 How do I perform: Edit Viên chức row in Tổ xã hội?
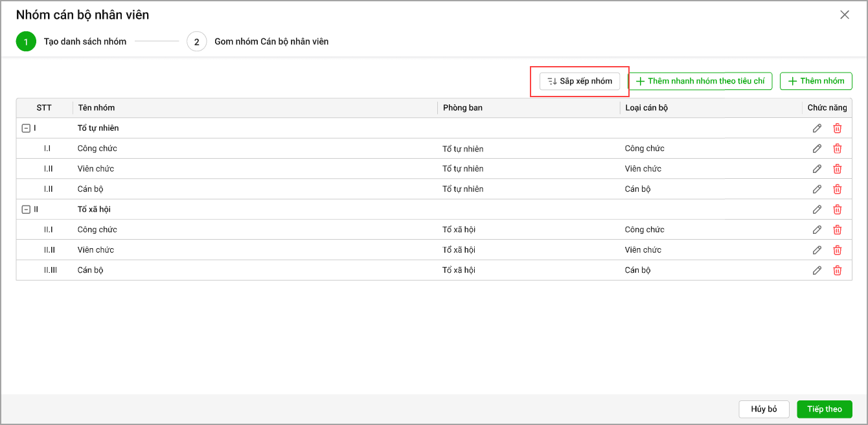[817, 250]
